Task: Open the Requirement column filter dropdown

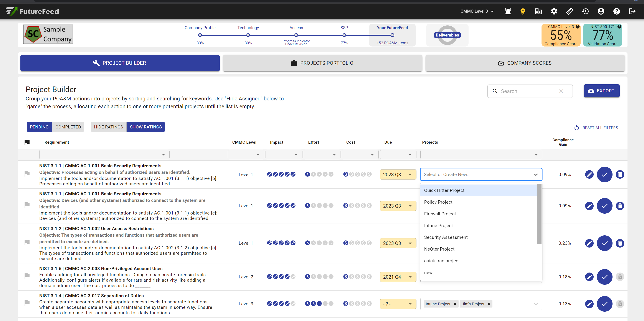Action: (104, 155)
